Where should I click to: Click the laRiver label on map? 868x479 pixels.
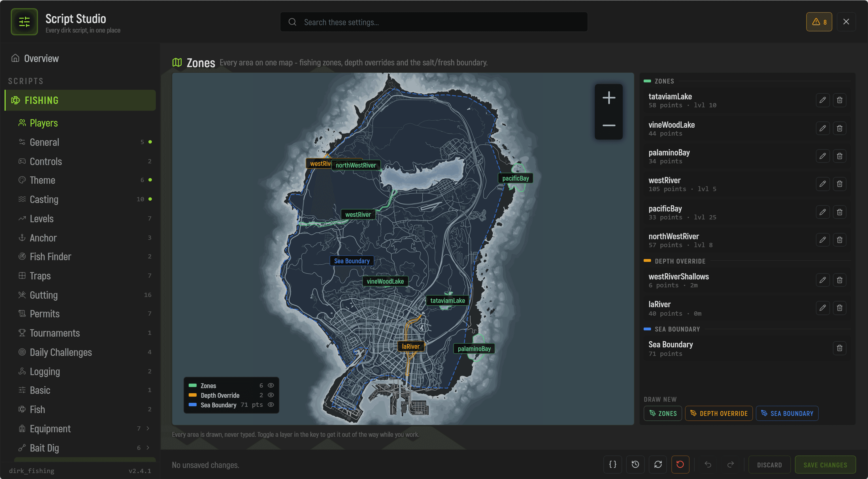click(x=410, y=347)
